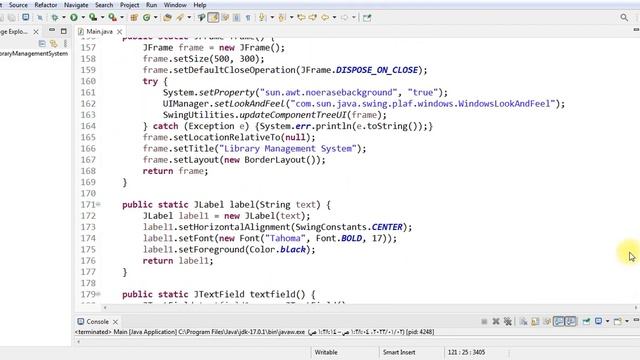Open the Display Selected Console dropdown
The height and width of the screenshot is (360, 640).
(607, 322)
